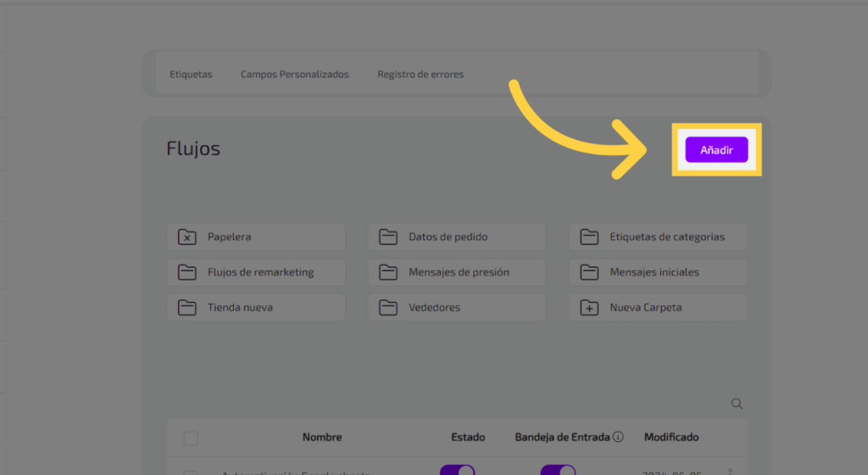Open the Mensajes de presión folder

(x=456, y=272)
